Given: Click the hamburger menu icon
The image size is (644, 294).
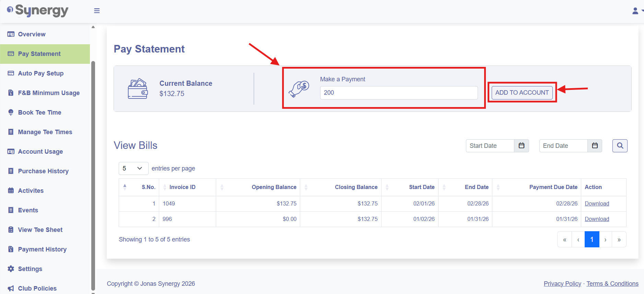Looking at the screenshot, I should 97,11.
